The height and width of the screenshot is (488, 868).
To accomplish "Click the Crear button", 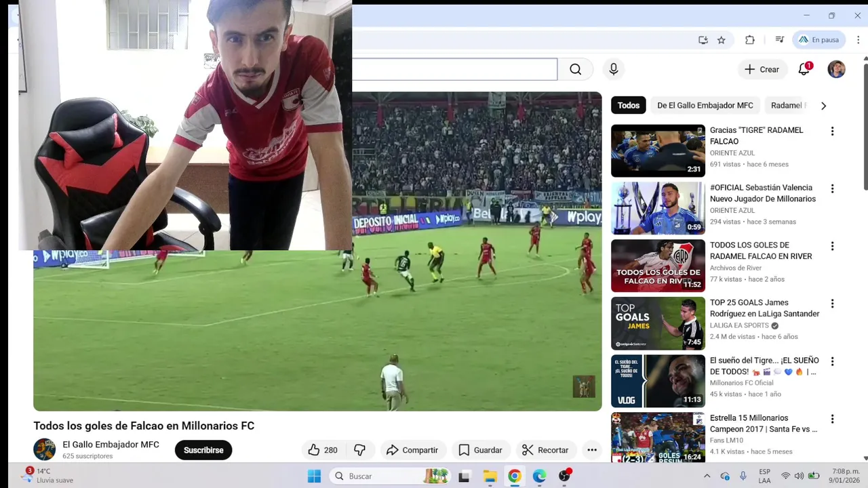I will coord(762,69).
